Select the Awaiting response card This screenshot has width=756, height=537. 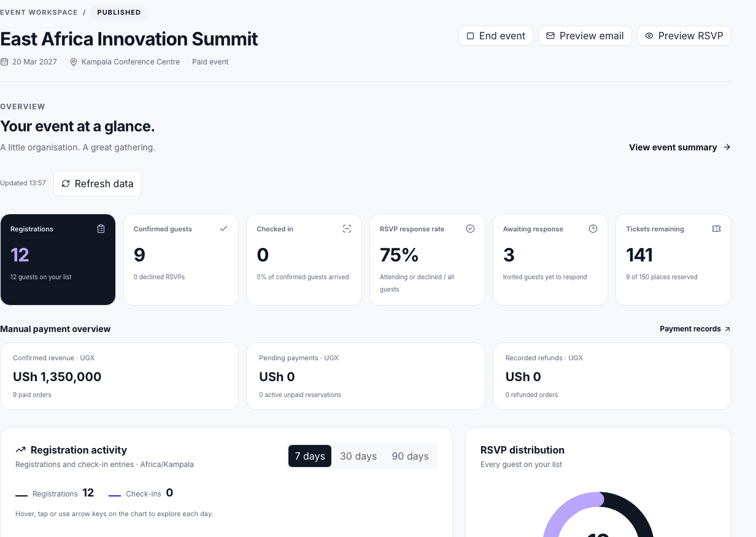(x=550, y=260)
